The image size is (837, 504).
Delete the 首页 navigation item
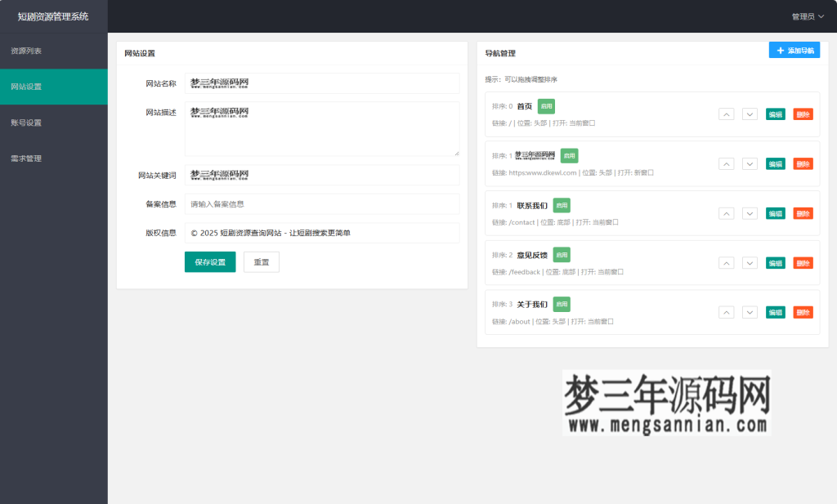point(803,114)
